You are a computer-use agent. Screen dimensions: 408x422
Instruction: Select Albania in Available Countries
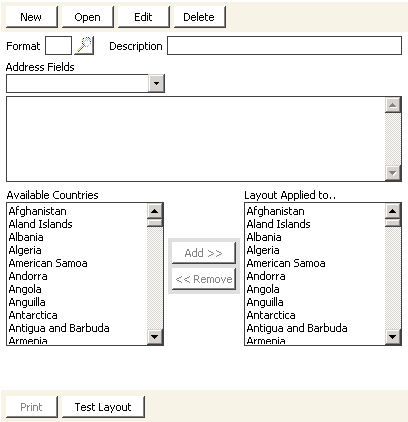(x=77, y=237)
